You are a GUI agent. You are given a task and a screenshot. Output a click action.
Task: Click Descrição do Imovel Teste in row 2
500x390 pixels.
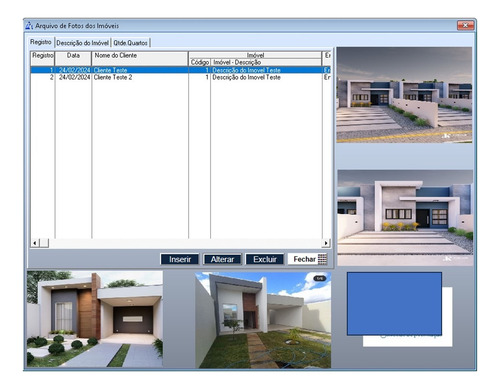(246, 77)
